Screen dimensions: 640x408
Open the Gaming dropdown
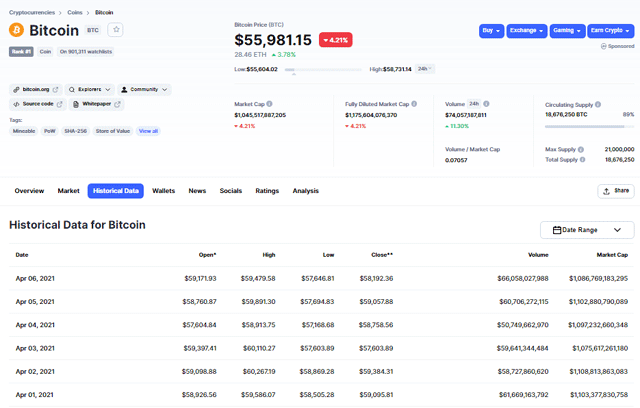(567, 31)
